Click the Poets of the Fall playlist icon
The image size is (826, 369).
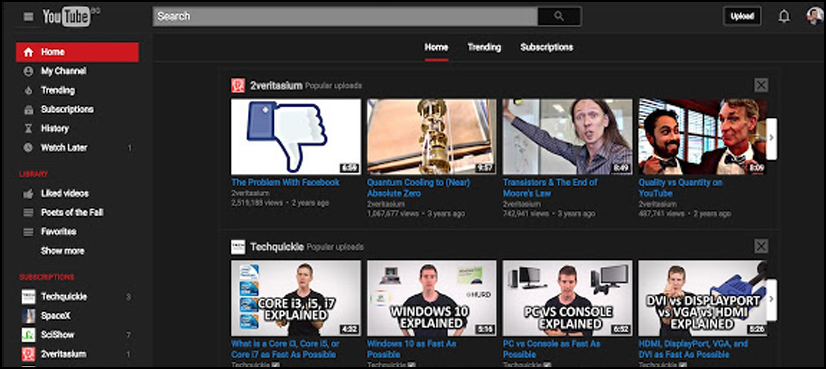[28, 213]
